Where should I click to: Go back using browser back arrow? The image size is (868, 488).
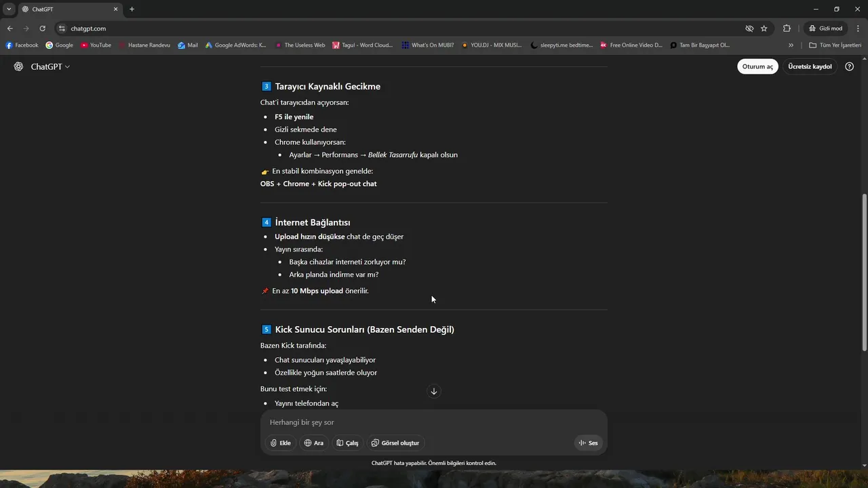pos(9,28)
